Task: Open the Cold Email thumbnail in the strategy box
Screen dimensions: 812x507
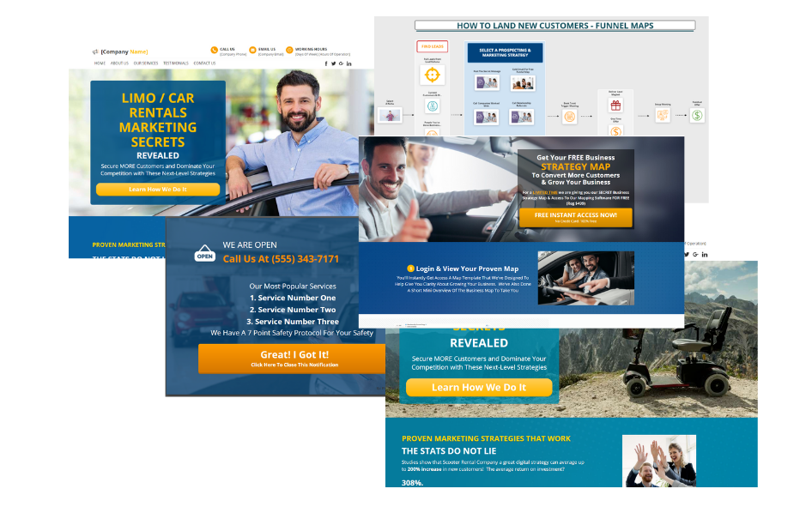Action: 523,82
